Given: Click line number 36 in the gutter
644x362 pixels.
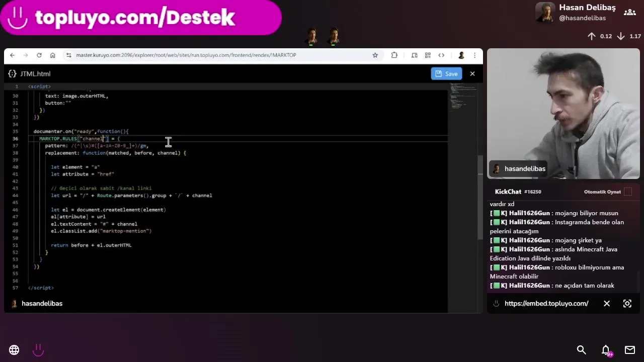Looking at the screenshot, I should [15, 139].
